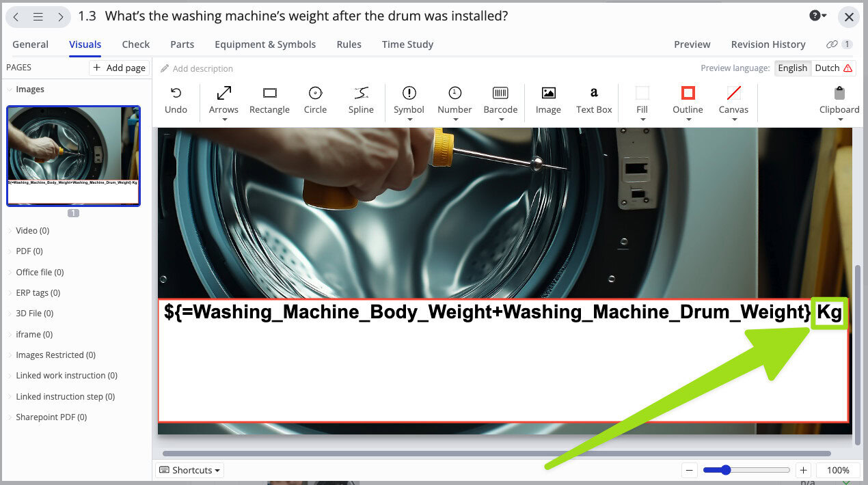Select the Spline tool
Image resolution: width=868 pixels, height=485 pixels.
point(361,100)
